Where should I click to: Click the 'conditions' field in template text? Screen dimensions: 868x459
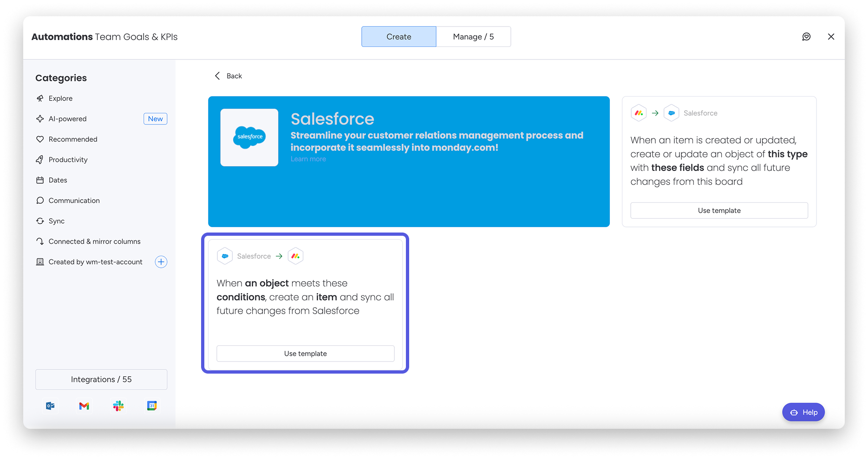tap(241, 297)
